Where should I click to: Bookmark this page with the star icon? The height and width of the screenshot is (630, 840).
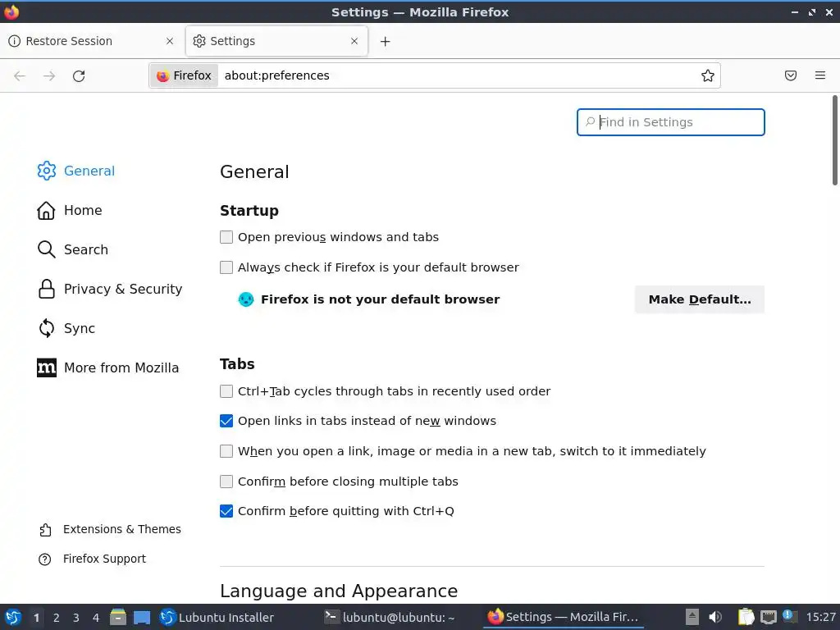(708, 75)
